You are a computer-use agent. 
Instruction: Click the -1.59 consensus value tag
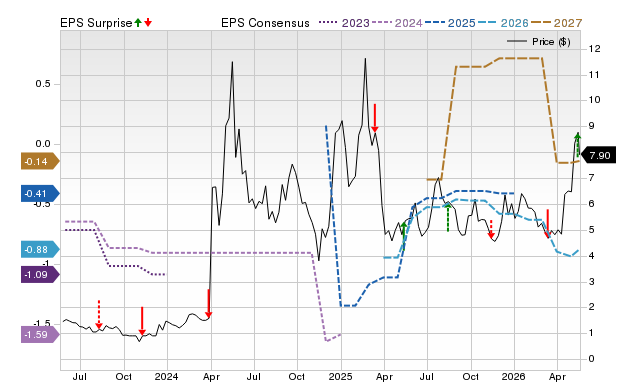(40, 335)
